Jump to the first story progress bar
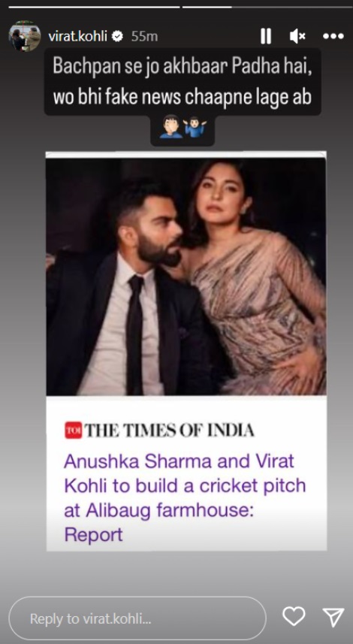 (x=94, y=7)
